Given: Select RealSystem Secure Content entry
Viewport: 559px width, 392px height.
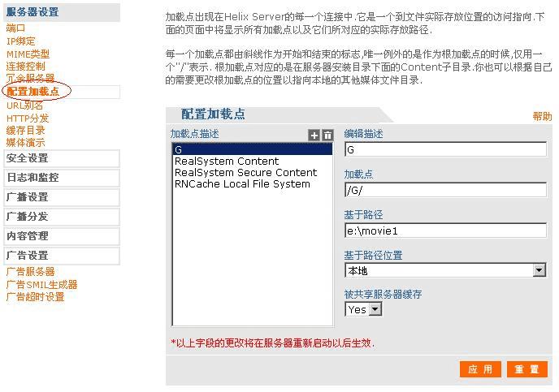Looking at the screenshot, I should tap(245, 173).
